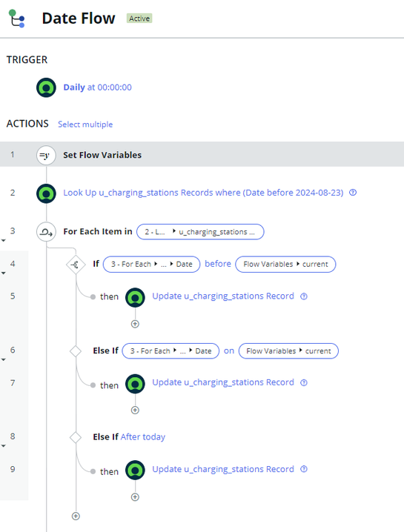Screen dimensions: 404x532
Task: Click Flow Variables current pill in If condition
Action: click(285, 265)
